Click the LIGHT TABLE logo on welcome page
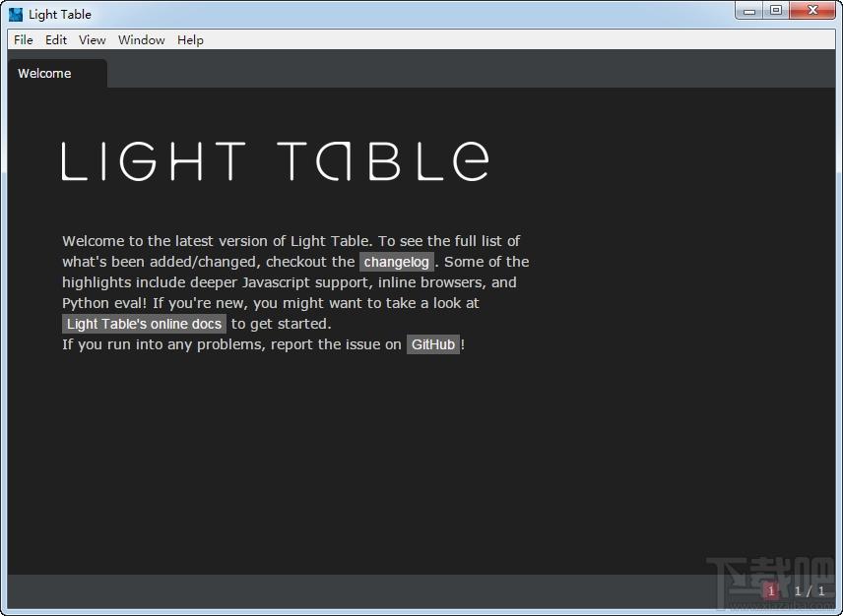This screenshot has width=843, height=616. [275, 161]
